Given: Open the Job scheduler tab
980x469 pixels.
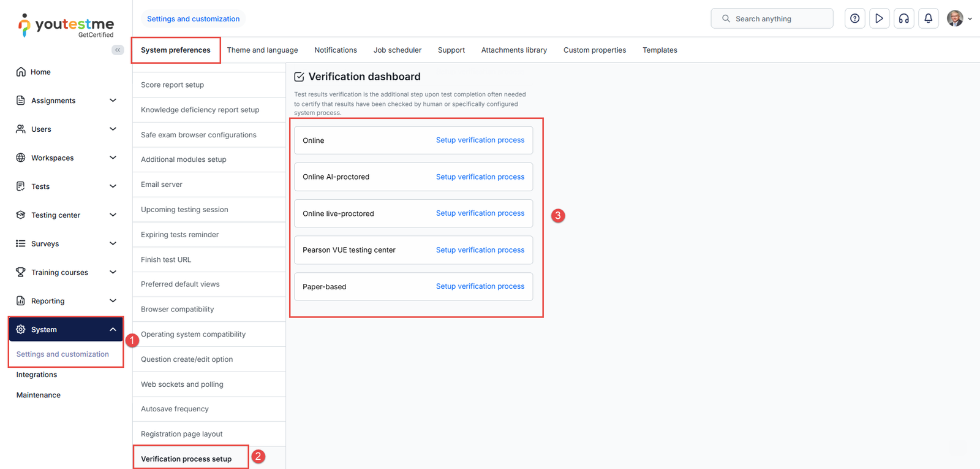Looking at the screenshot, I should 397,50.
